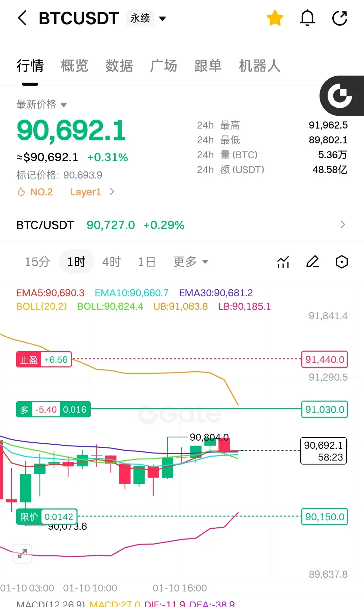
Task: Tap the +0.31% change value
Action: [108, 157]
